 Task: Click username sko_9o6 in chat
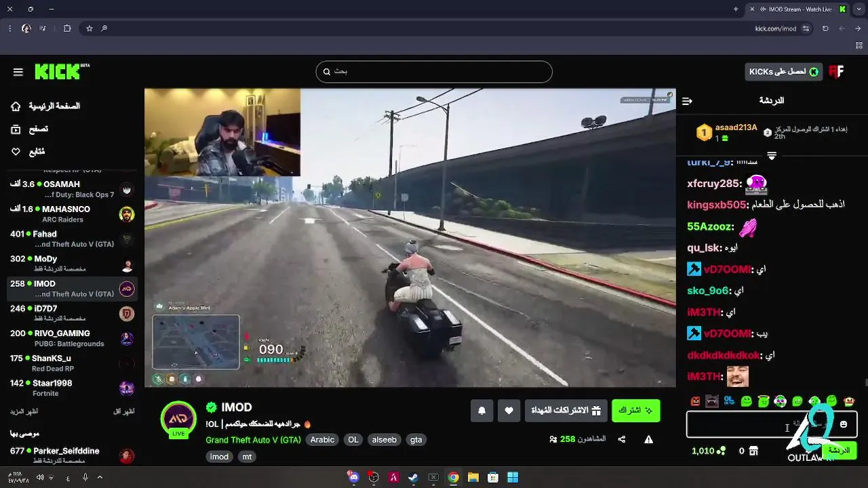coord(707,291)
